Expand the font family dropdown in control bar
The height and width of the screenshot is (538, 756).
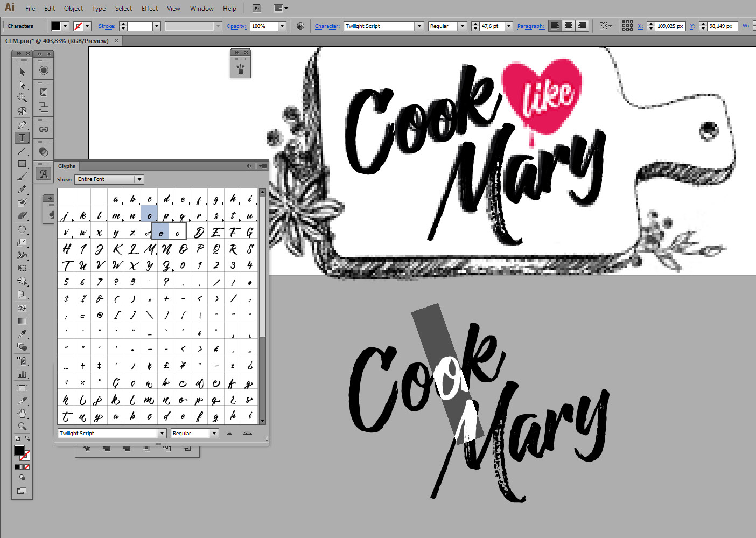pyautogui.click(x=419, y=26)
